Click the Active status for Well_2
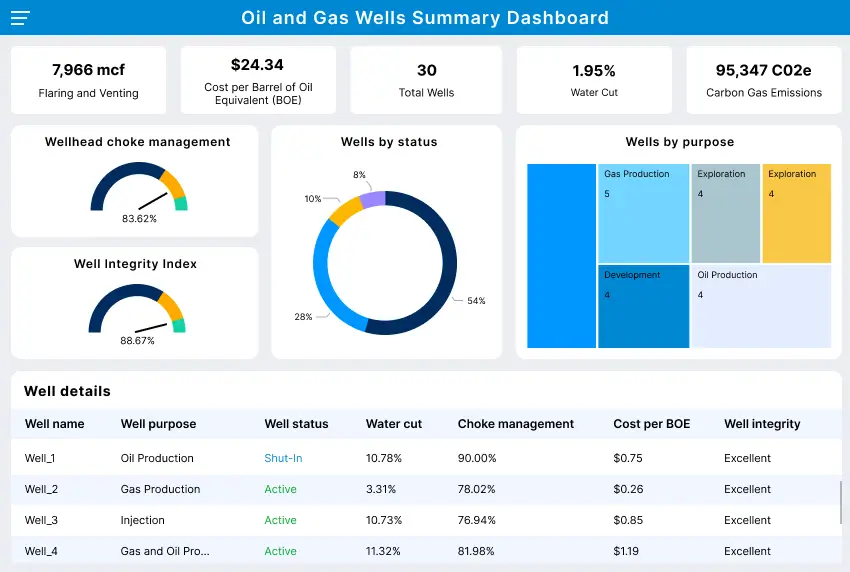Screen dimensions: 850x572 280,490
